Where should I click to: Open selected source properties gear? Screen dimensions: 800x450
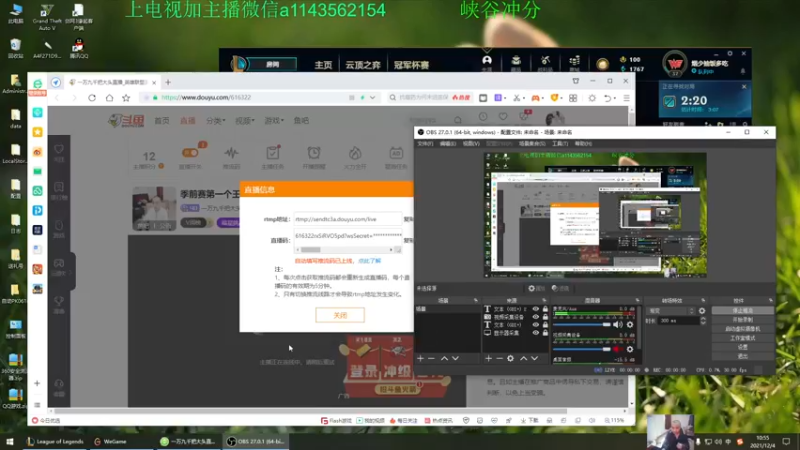pyautogui.click(x=511, y=359)
